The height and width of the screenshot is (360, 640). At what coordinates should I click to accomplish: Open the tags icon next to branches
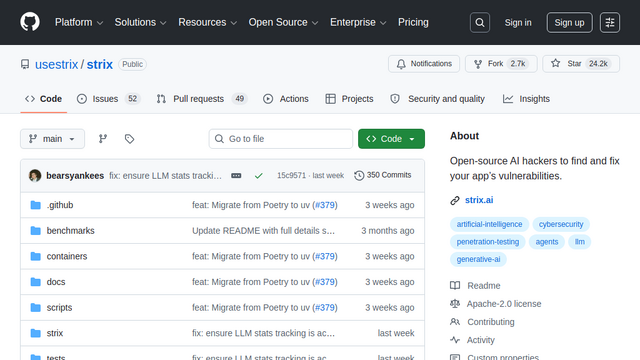129,139
